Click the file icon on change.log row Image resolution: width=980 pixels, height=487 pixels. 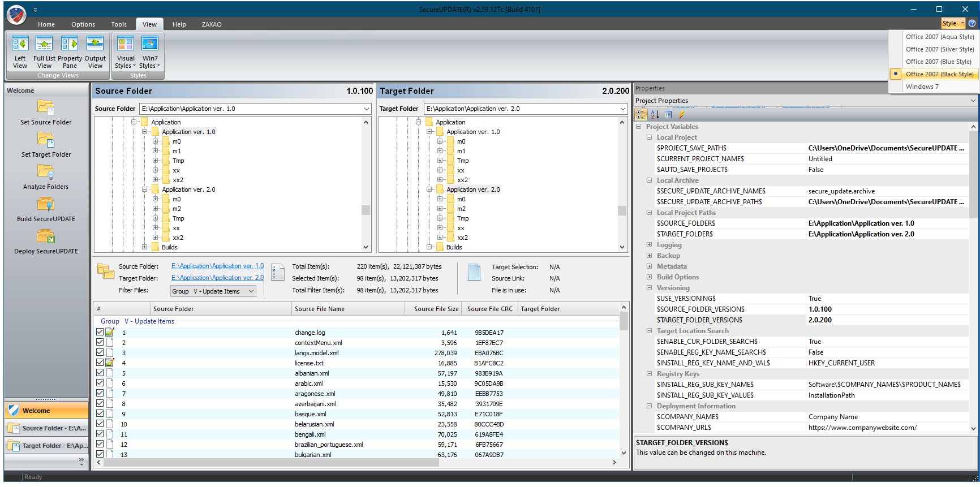pos(110,332)
